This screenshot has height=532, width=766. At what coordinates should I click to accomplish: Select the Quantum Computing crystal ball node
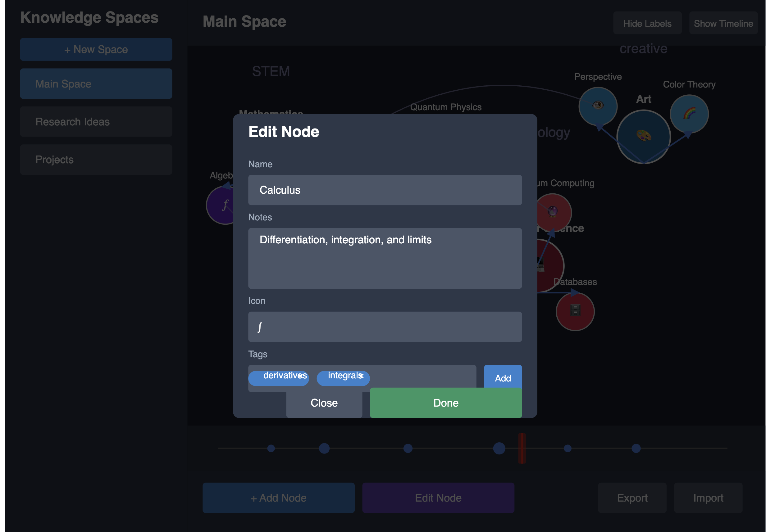(x=553, y=211)
